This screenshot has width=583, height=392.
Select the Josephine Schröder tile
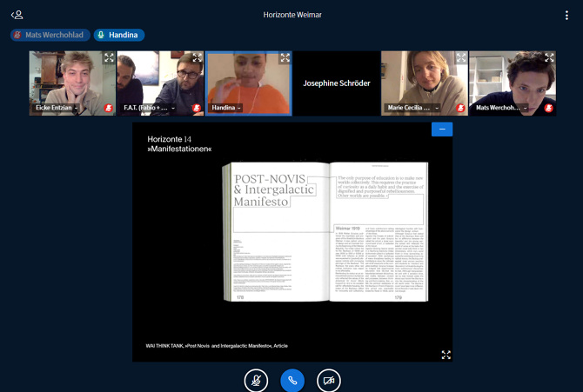tap(336, 83)
